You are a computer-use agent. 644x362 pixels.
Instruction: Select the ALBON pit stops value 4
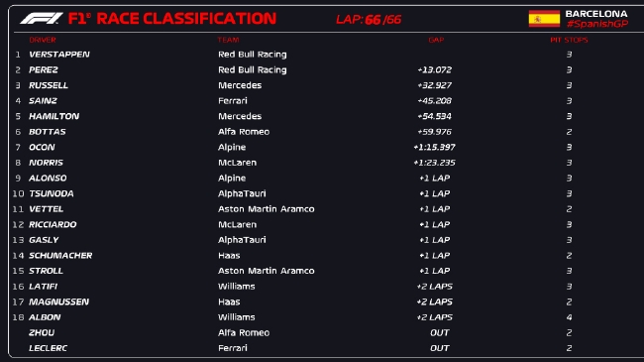click(569, 317)
